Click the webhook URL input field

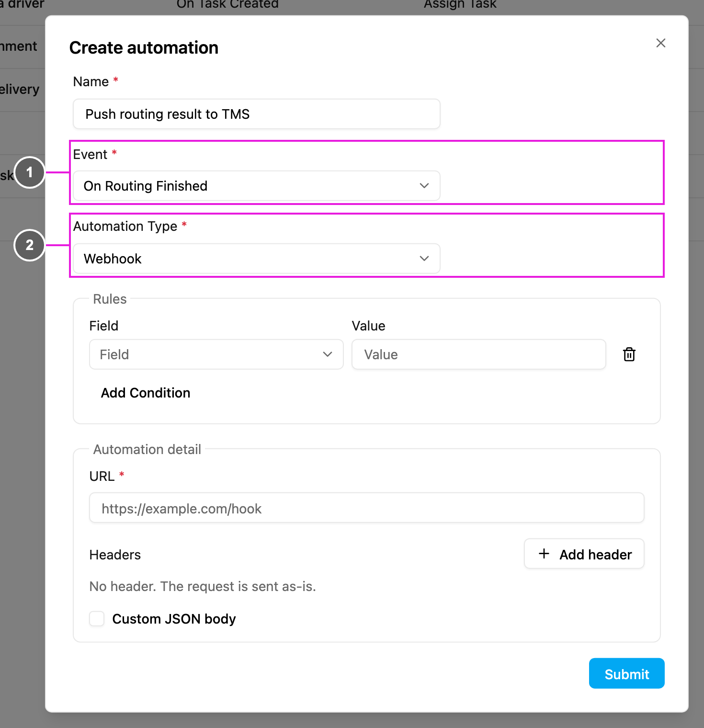367,508
